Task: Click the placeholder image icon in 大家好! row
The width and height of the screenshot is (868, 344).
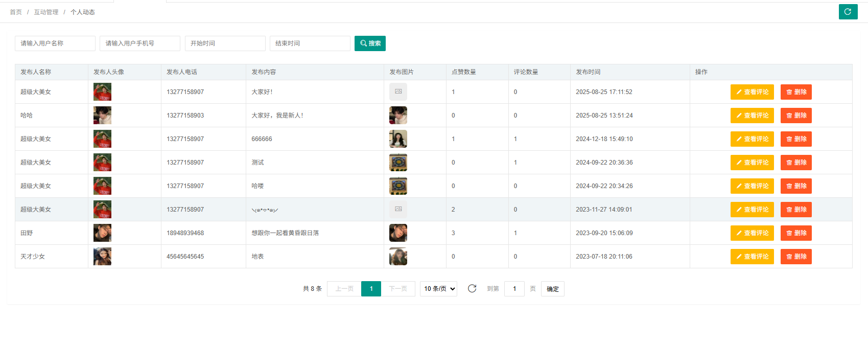Action: (398, 92)
